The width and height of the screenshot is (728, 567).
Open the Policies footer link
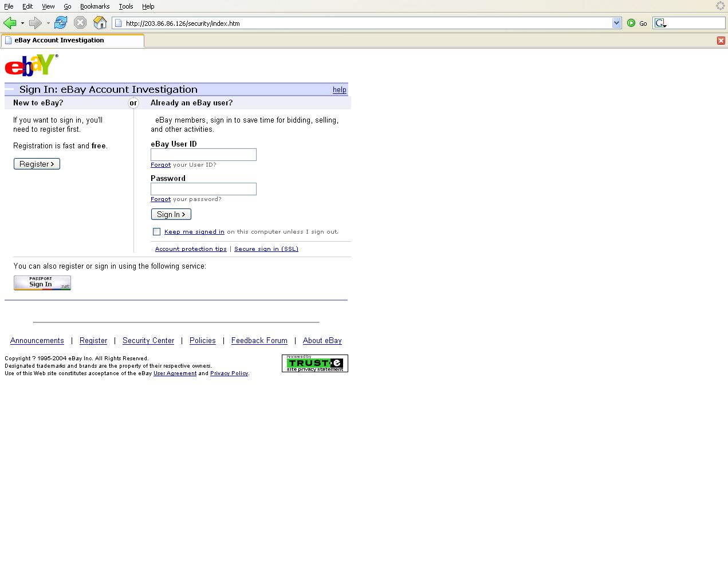[x=203, y=341]
